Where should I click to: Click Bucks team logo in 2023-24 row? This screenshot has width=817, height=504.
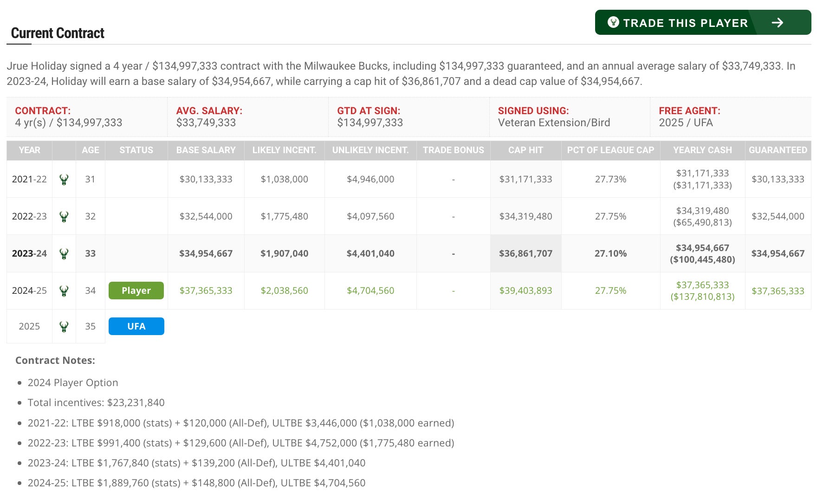click(x=64, y=254)
